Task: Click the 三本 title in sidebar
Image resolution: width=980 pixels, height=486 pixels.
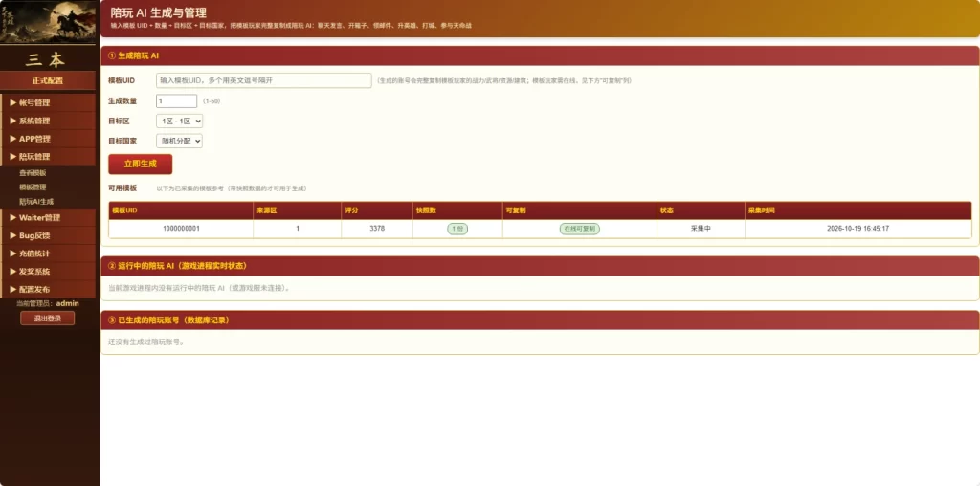Action: [45, 60]
